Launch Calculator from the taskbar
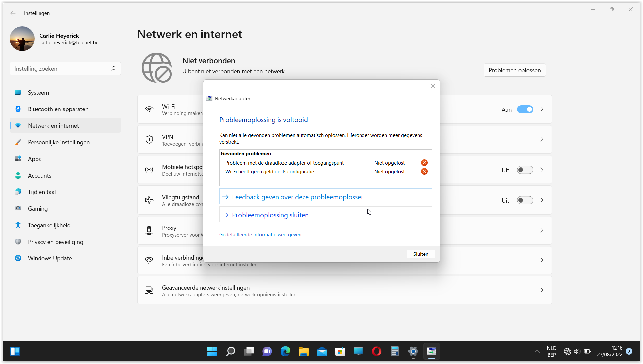Image resolution: width=643 pixels, height=364 pixels. [395, 351]
